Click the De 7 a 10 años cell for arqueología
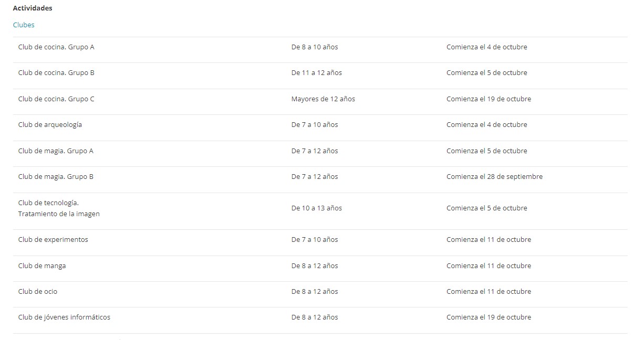This screenshot has height=340, width=644. (x=315, y=125)
